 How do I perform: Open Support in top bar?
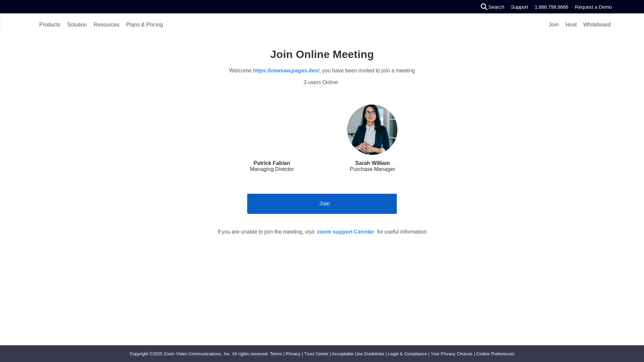(519, 7)
